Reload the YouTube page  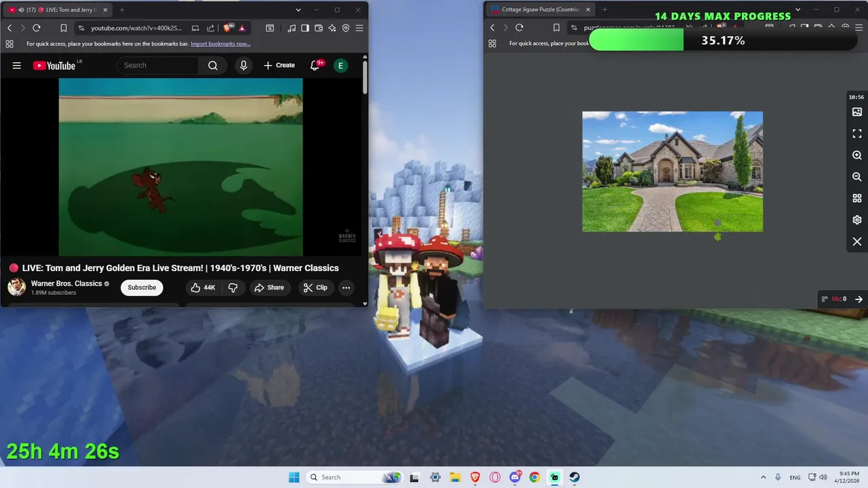[37, 28]
